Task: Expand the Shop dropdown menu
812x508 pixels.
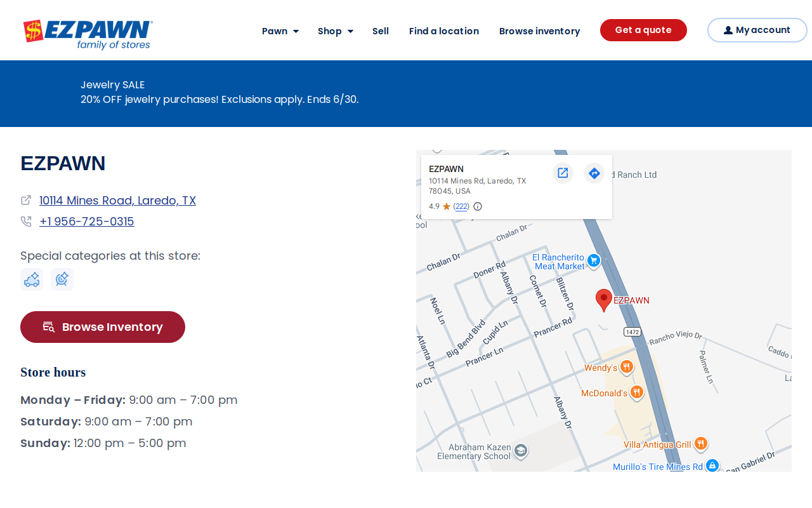Action: [336, 31]
